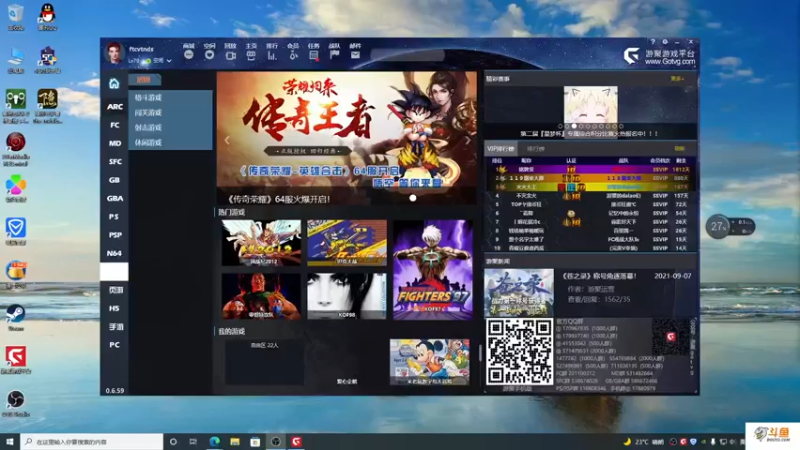The image size is (800, 450).
Task: Open the Mickey Mouse game thumbnail
Action: tap(430, 362)
